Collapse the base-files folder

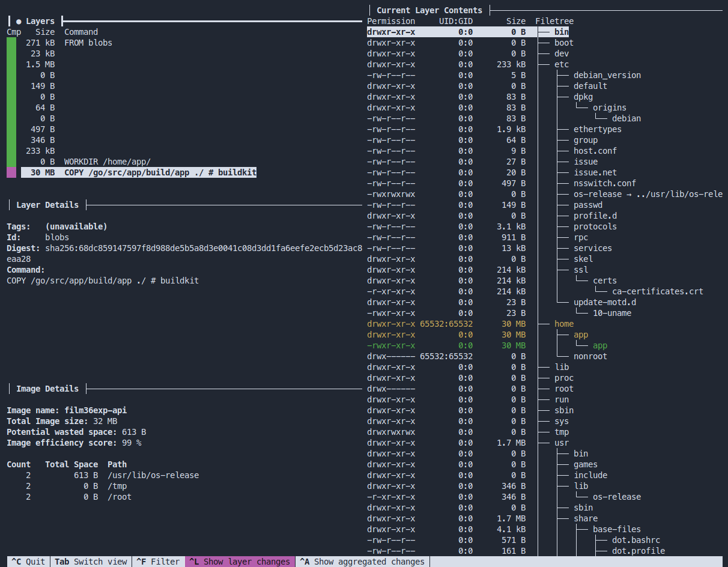coord(616,529)
